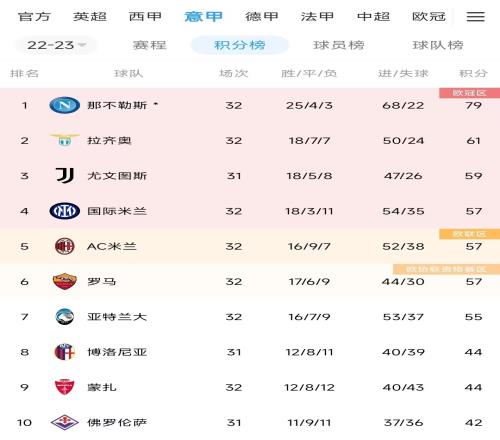The height and width of the screenshot is (440, 500).
Task: Open team 蒙扎
Action: click(102, 387)
